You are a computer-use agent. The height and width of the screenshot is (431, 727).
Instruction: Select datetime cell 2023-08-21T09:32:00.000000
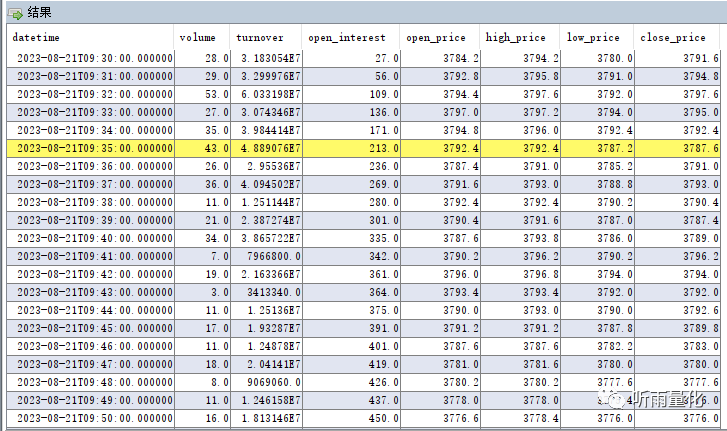(90, 95)
